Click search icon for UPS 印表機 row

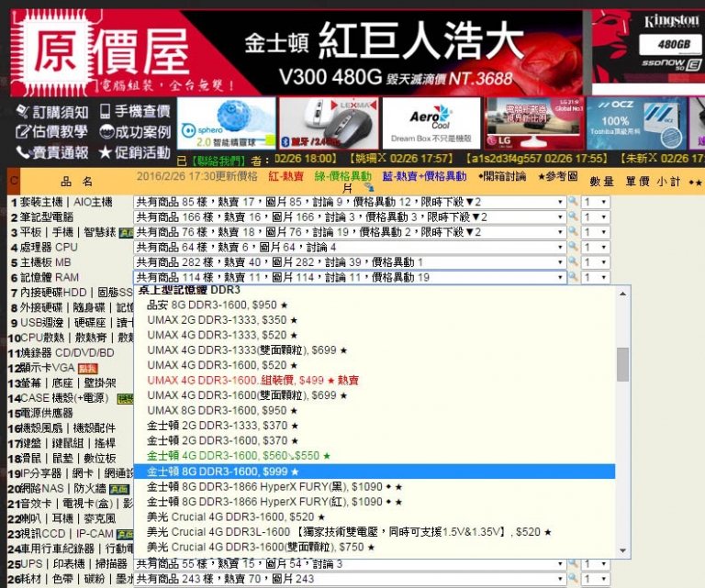[x=573, y=564]
